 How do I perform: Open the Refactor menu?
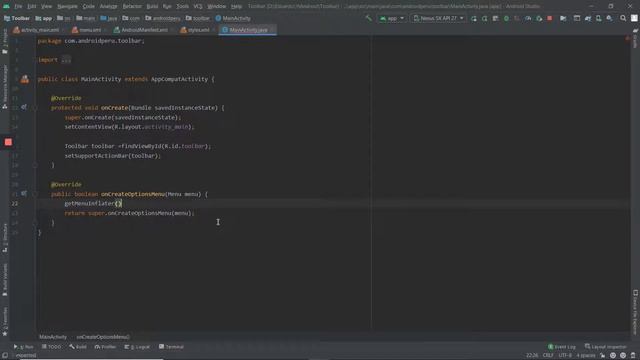132,6
